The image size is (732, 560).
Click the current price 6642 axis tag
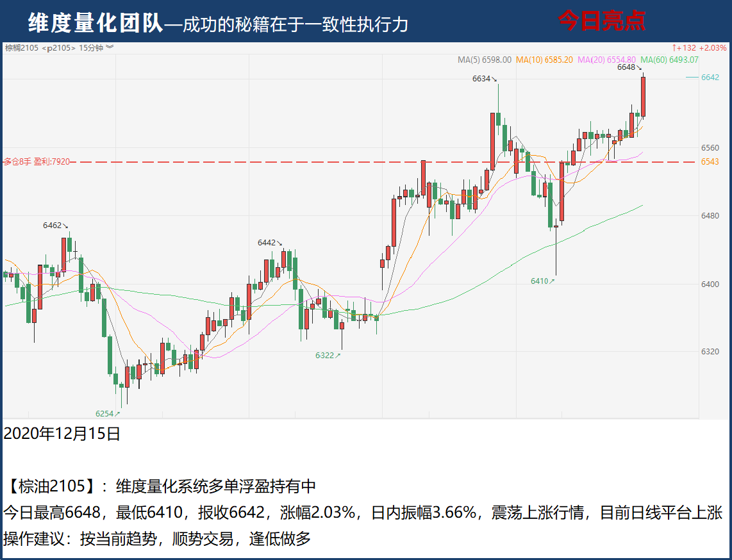tap(710, 77)
